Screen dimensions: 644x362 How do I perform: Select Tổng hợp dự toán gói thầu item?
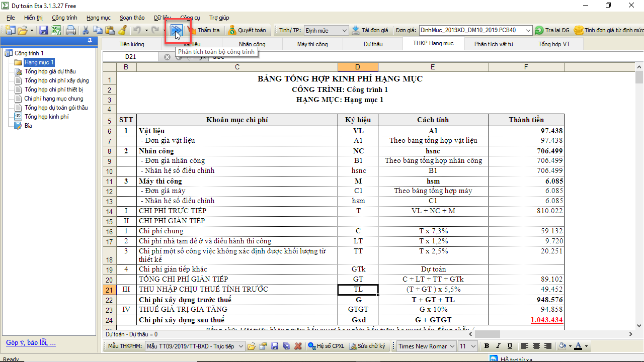(x=56, y=108)
